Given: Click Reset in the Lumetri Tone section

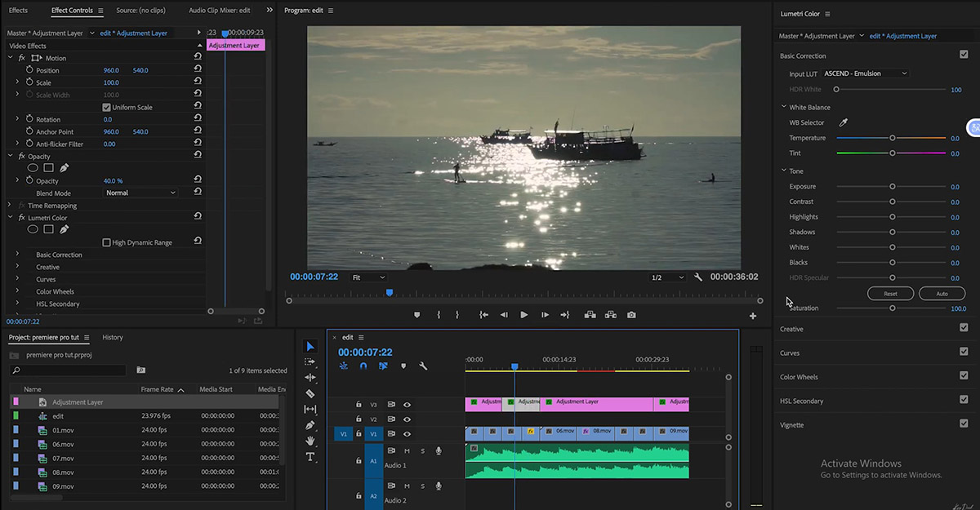Looking at the screenshot, I should [x=889, y=293].
